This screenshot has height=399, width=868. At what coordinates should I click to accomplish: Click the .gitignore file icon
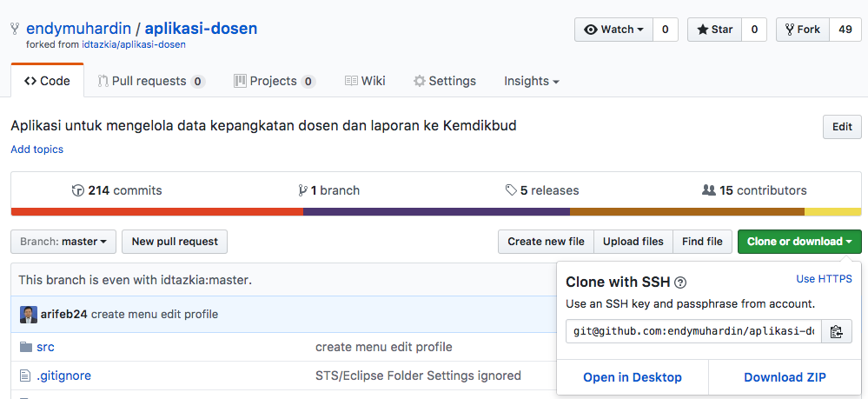click(25, 376)
